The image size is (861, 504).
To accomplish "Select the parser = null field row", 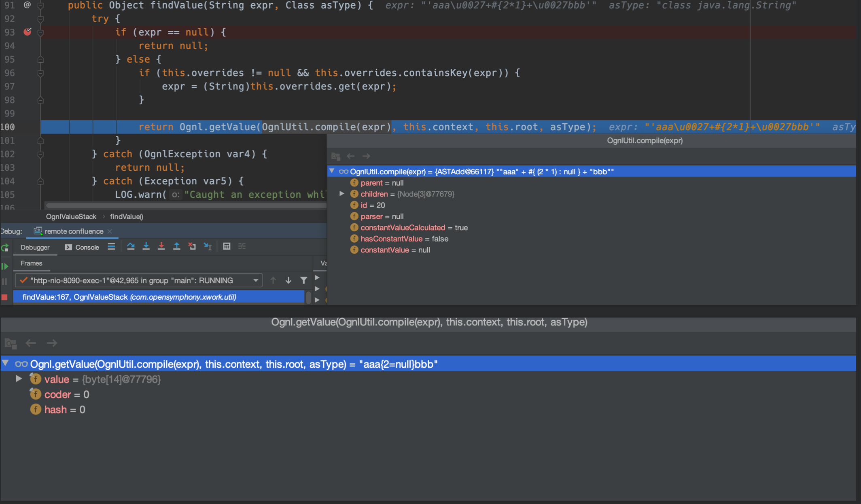I will tap(592, 216).
